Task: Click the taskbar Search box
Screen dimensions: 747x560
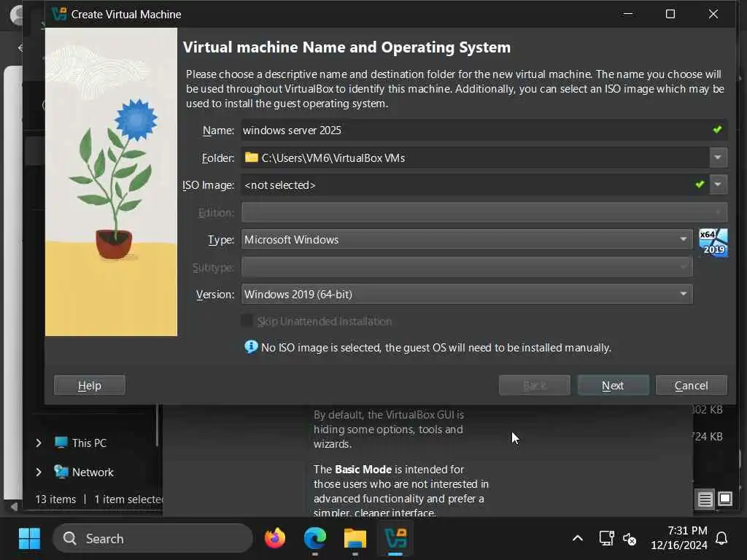Action: click(152, 539)
